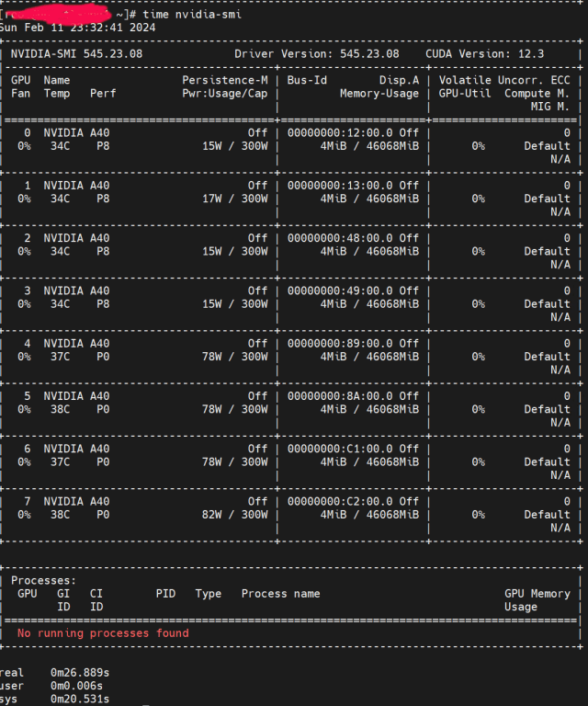Viewport: 588px width, 706px height.
Task: Click the 82W / 300W power reading
Action: click(x=235, y=515)
